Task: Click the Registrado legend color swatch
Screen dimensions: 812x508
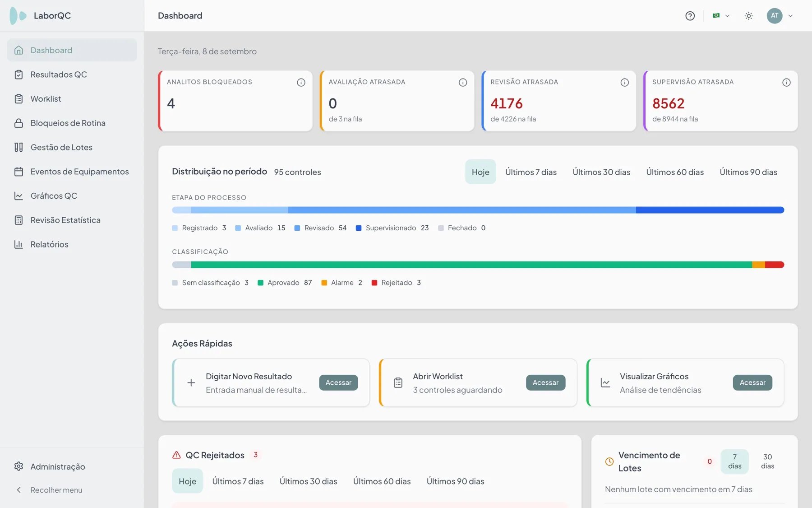Action: point(175,228)
